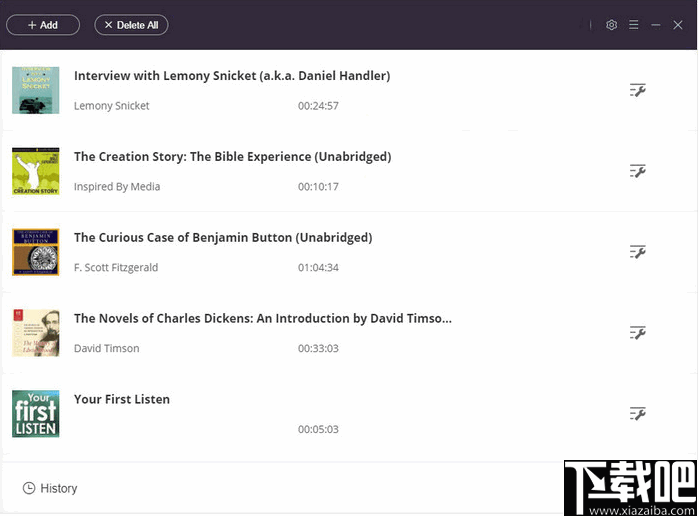Image resolution: width=699 pixels, height=516 pixels.
Task: Minimize the converter window
Action: tap(655, 25)
